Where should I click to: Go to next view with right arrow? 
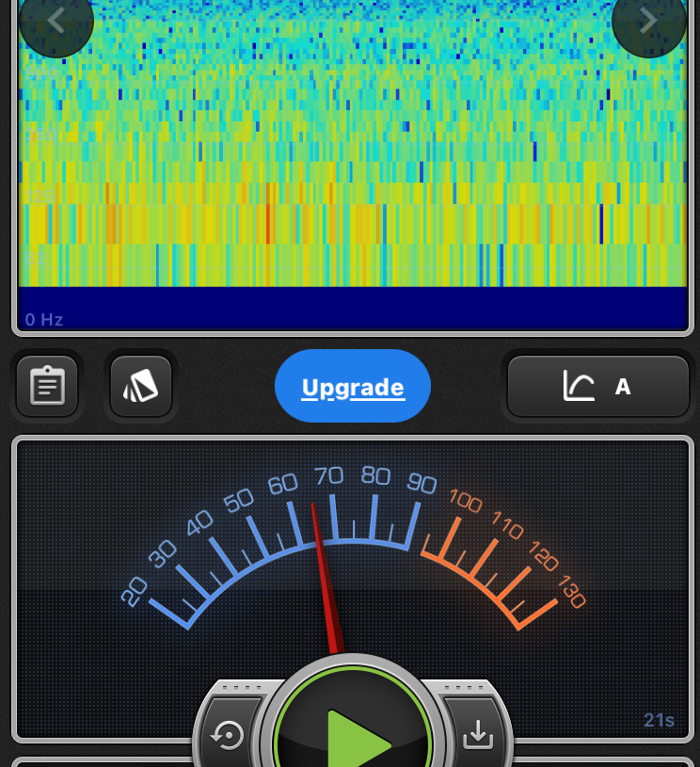click(648, 21)
